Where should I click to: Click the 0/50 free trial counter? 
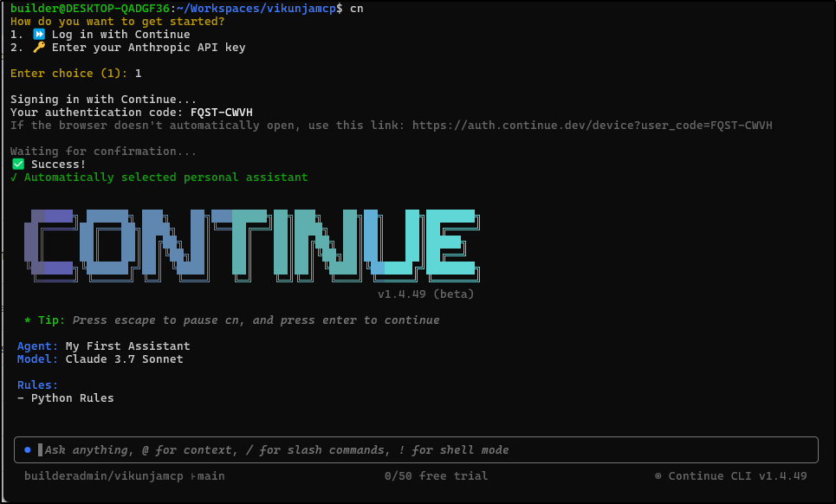point(436,475)
